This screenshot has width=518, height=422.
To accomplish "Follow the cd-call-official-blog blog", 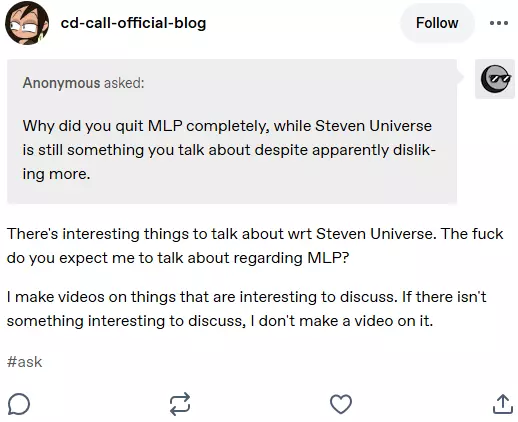I will (437, 23).
